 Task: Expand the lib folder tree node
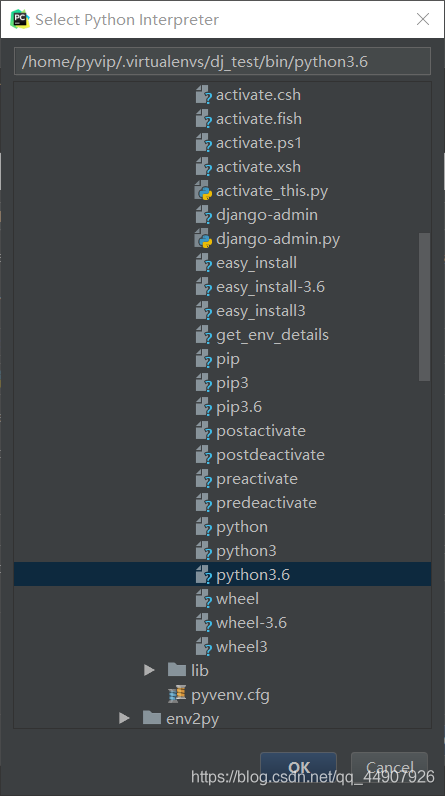tap(149, 670)
